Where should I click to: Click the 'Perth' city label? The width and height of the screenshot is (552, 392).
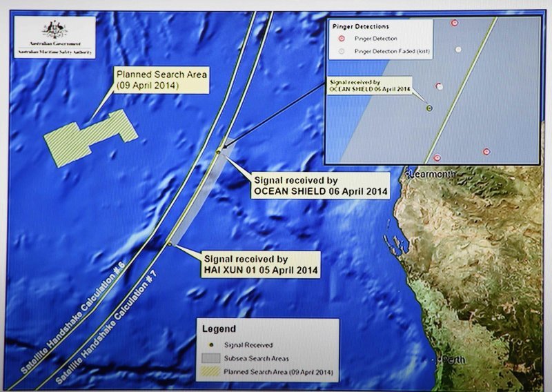[453, 360]
